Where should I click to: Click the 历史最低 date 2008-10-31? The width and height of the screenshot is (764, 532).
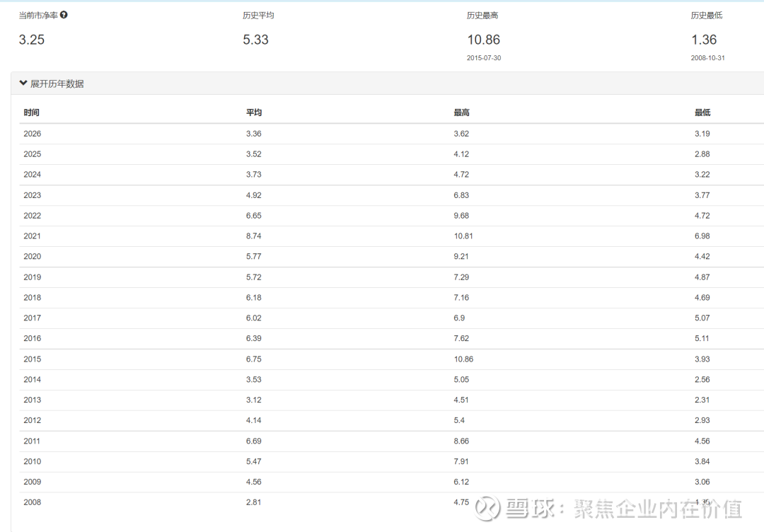pos(707,58)
